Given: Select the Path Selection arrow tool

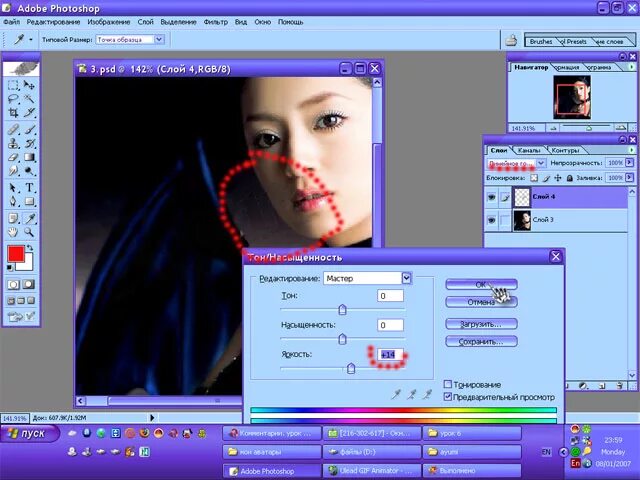Looking at the screenshot, I should tap(13, 188).
